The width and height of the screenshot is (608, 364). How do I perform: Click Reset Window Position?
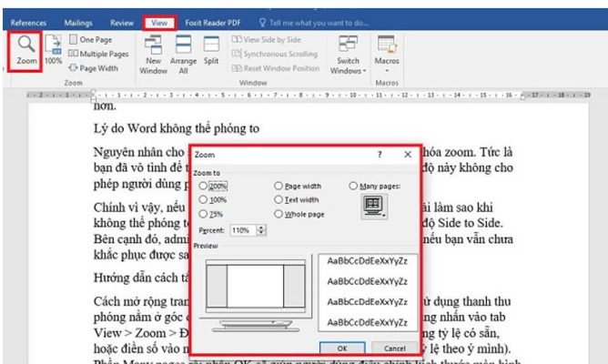(x=276, y=68)
